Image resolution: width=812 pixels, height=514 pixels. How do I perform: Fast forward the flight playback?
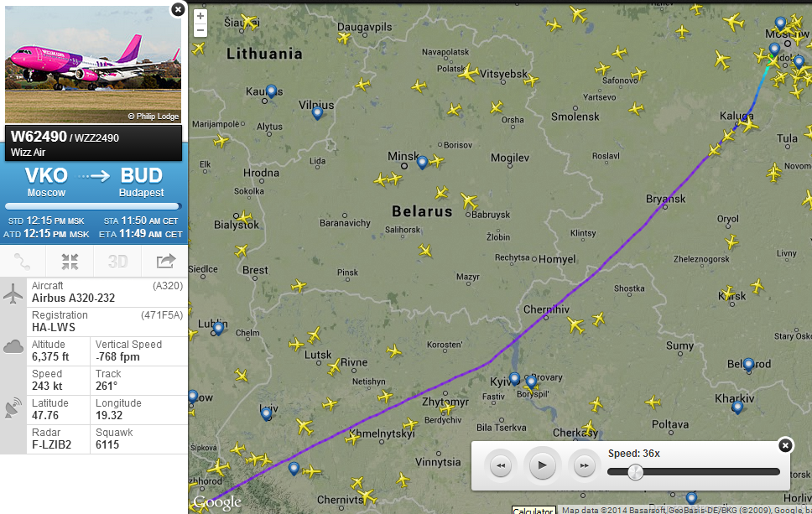point(584,465)
